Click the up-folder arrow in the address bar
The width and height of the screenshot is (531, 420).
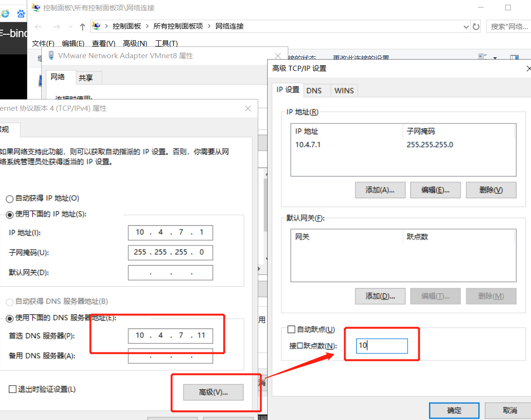point(83,26)
